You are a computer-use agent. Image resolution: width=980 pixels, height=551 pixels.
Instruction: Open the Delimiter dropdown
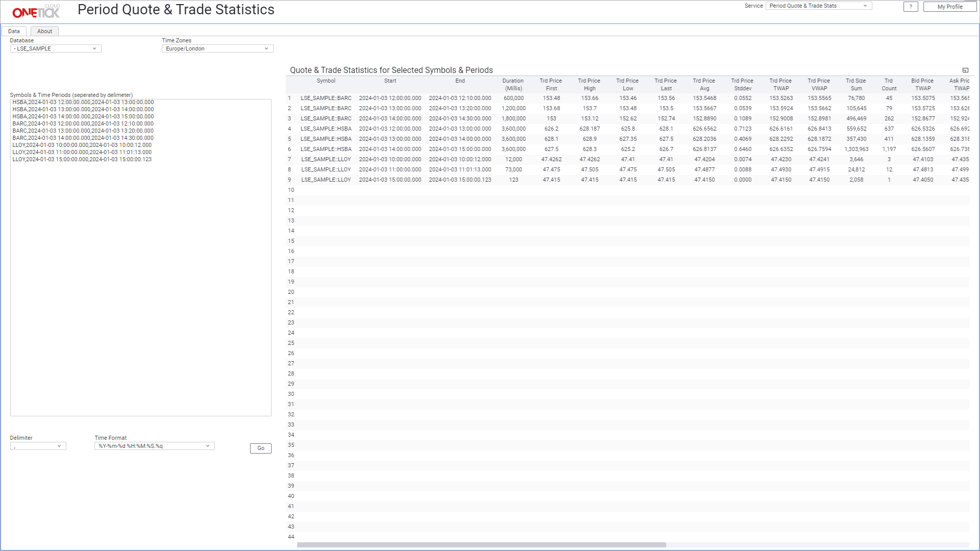tap(38, 446)
